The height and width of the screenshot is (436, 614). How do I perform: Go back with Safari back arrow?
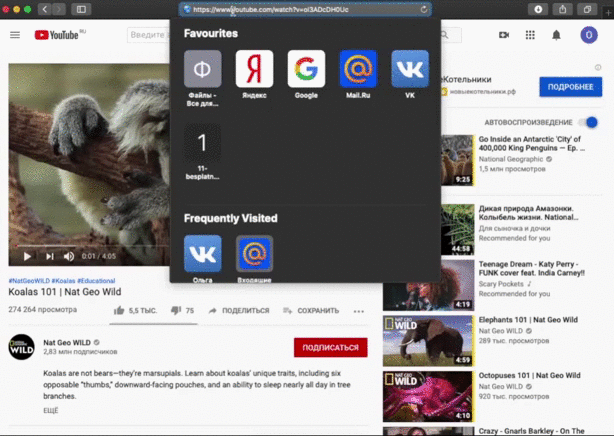tap(45, 9)
